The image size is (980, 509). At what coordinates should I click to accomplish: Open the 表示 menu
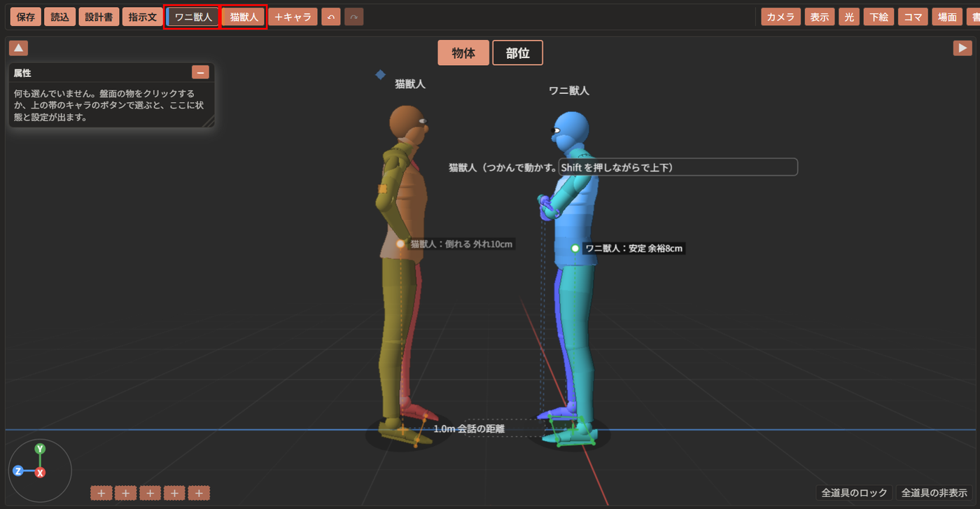[x=820, y=17]
